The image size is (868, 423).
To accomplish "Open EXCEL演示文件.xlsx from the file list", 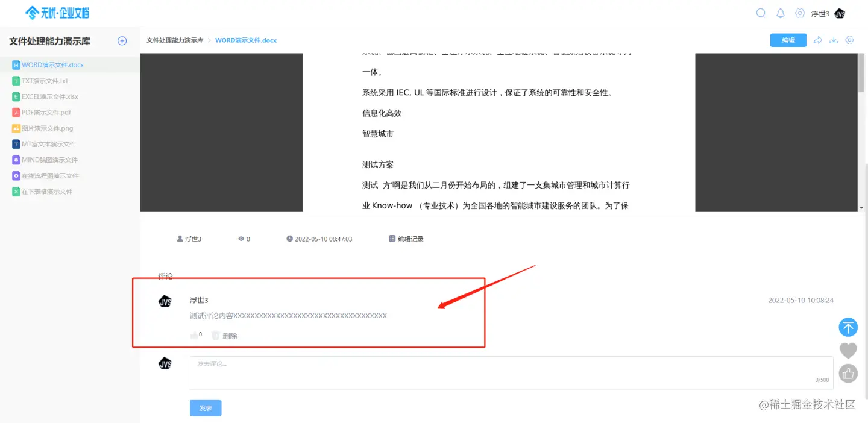I will (50, 96).
